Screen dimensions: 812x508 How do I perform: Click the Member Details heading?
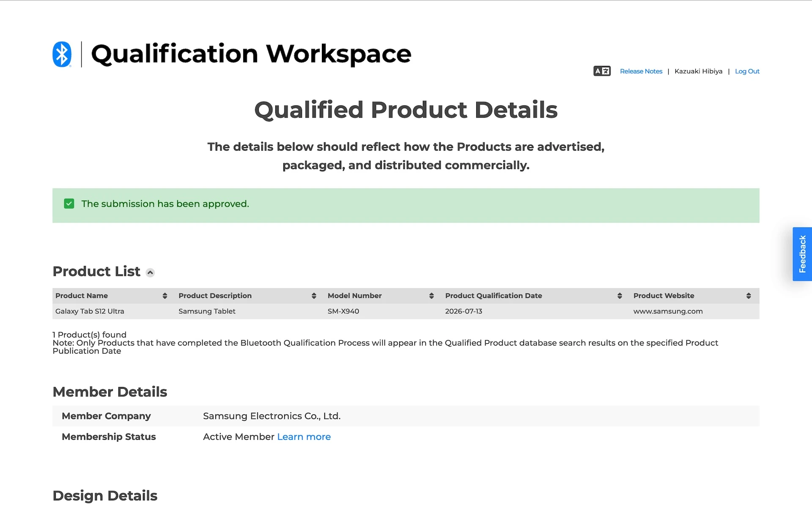[110, 392]
